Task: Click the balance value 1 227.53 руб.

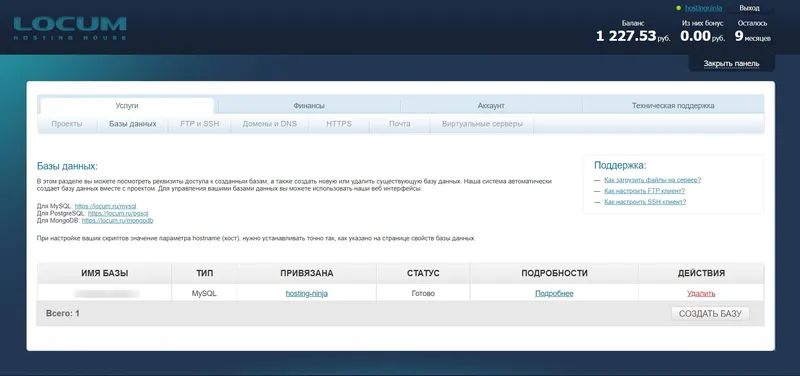Action: tap(633, 36)
